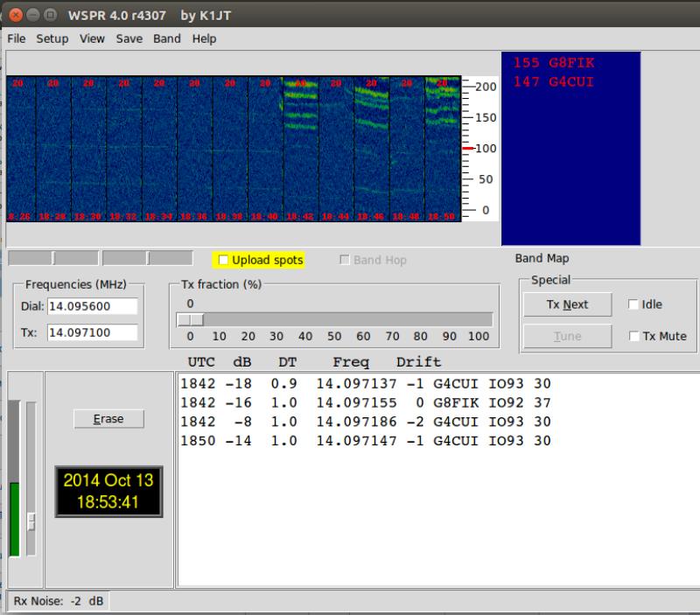
Task: Select G8FIK entry in Band Map
Action: click(554, 62)
